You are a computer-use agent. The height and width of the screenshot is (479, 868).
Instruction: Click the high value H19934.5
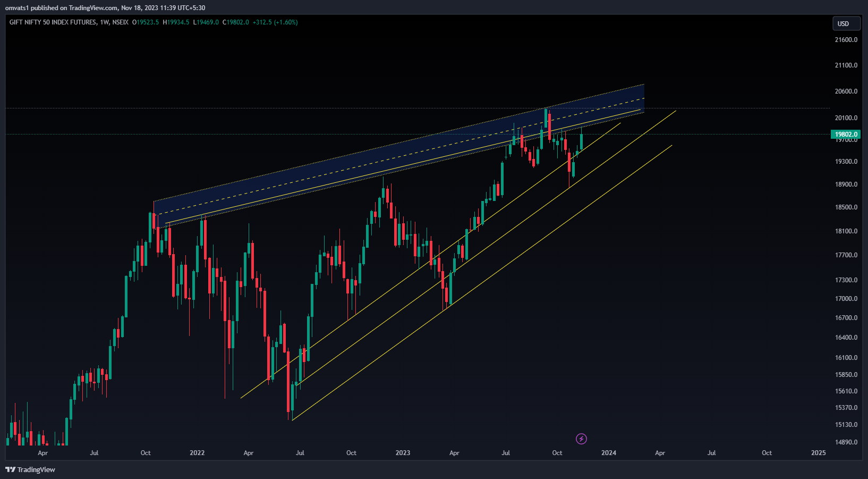pos(176,22)
